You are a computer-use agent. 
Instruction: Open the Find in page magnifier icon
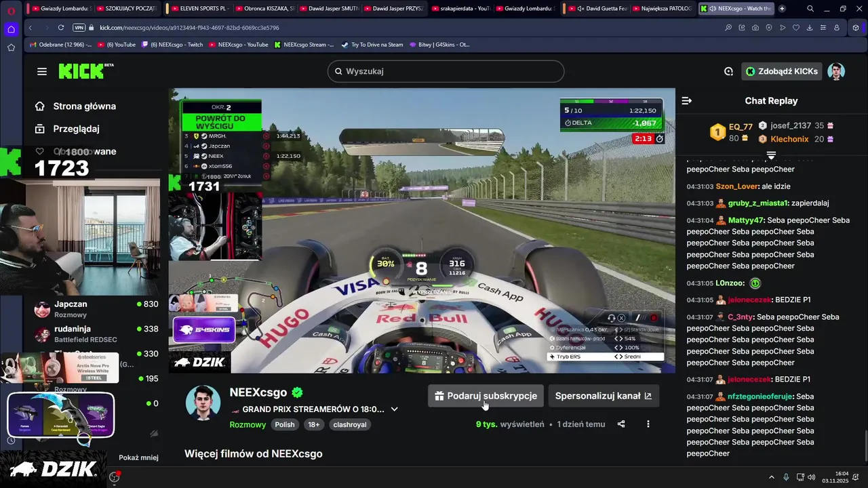point(728,28)
